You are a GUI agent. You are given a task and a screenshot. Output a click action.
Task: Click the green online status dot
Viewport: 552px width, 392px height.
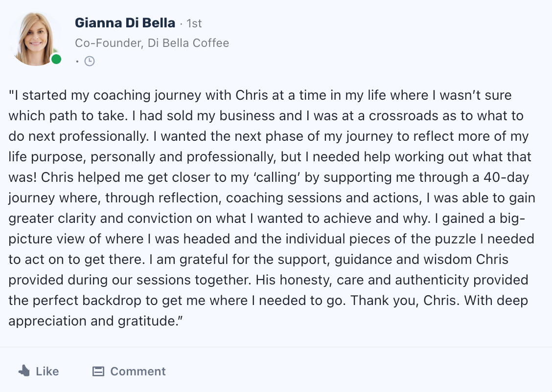tap(56, 59)
